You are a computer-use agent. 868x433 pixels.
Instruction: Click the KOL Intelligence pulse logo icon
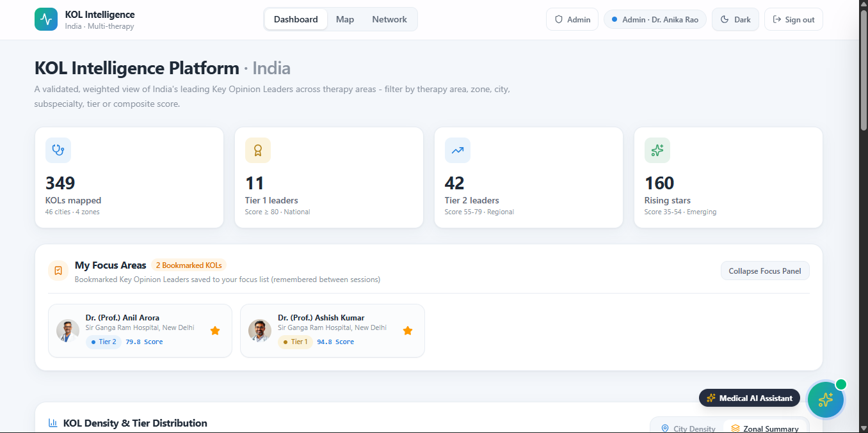46,19
